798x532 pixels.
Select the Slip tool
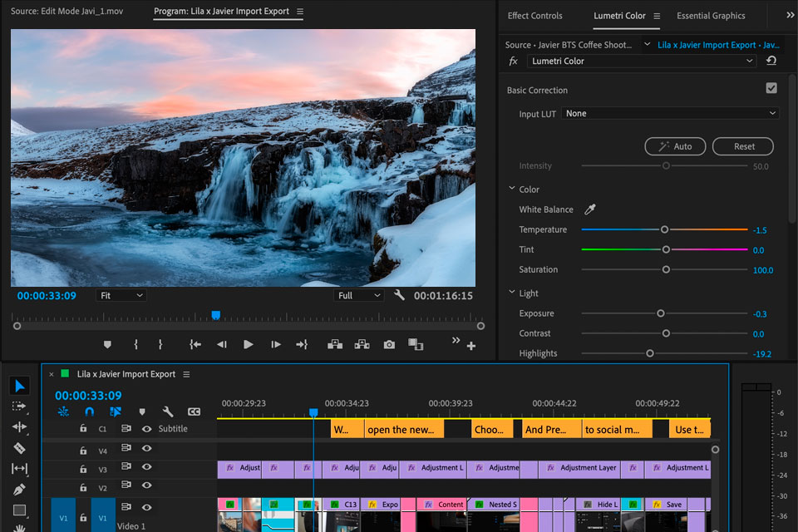pyautogui.click(x=19, y=468)
